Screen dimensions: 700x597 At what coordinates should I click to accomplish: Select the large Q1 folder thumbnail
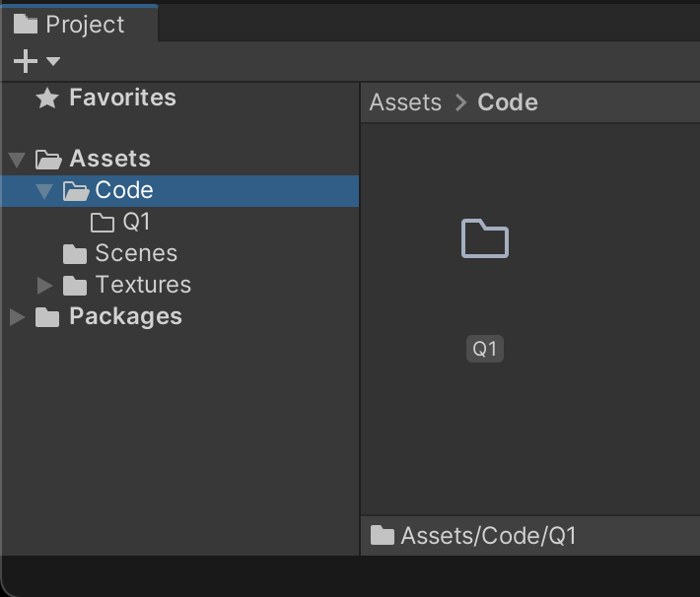(485, 239)
